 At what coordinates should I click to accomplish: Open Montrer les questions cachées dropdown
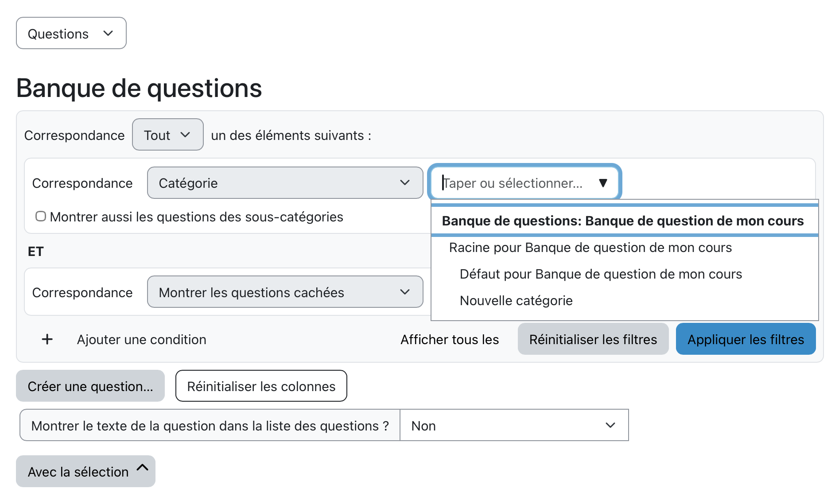pos(285,292)
